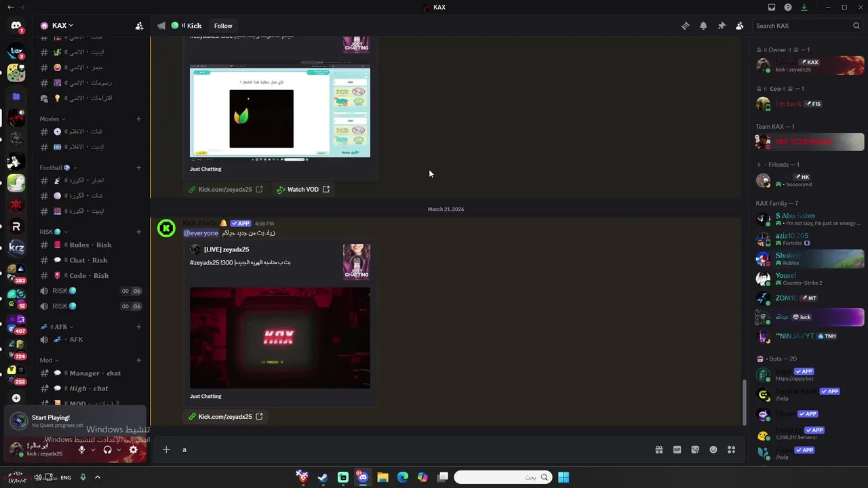
Task: Open the Manager · chat channel
Action: click(91, 373)
